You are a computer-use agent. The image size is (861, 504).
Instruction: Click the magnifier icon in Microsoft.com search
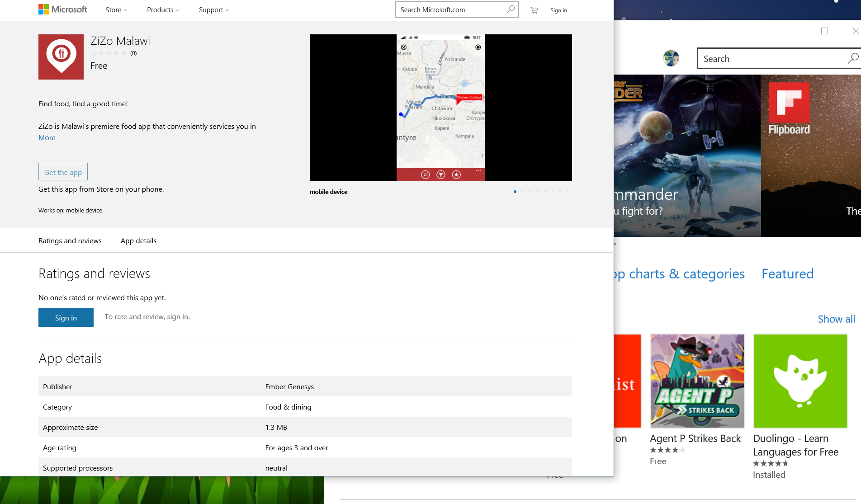point(511,9)
